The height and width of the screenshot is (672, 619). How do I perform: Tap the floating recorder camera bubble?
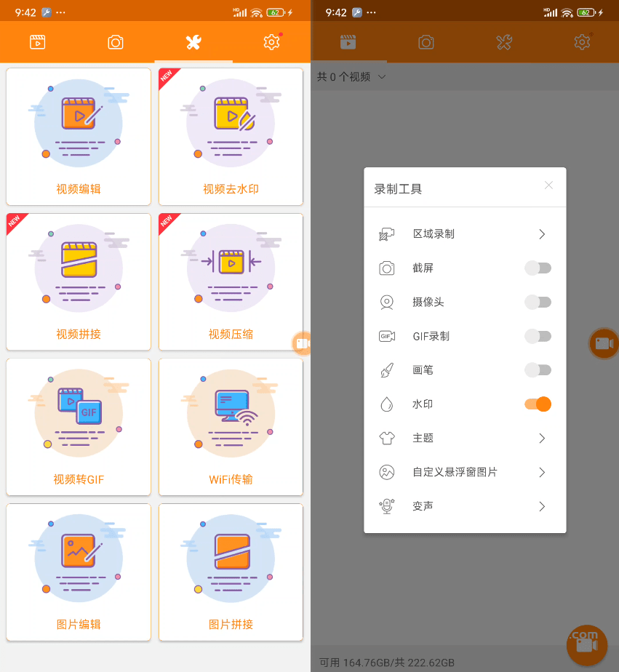point(603,343)
